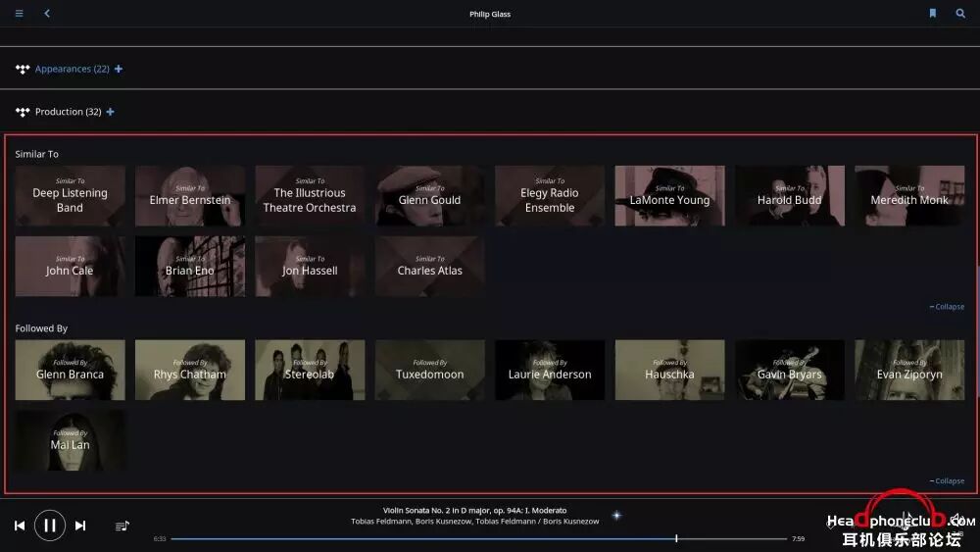Open Charles Atlas artist tile
The width and height of the screenshot is (980, 552).
tap(430, 267)
